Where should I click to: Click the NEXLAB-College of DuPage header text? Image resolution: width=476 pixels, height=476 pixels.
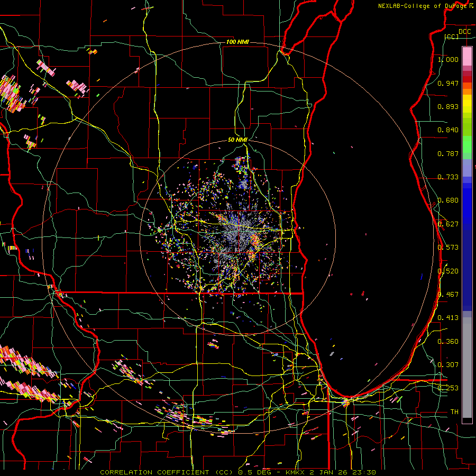(423, 6)
